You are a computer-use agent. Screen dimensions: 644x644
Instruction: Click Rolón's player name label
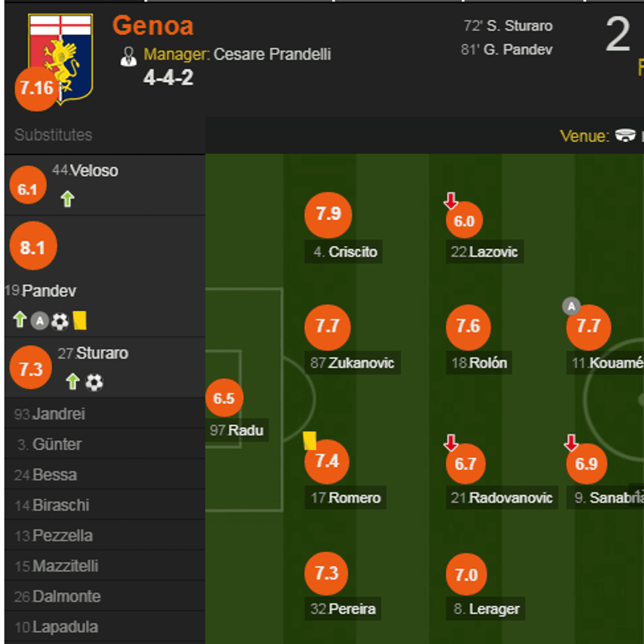point(487,363)
